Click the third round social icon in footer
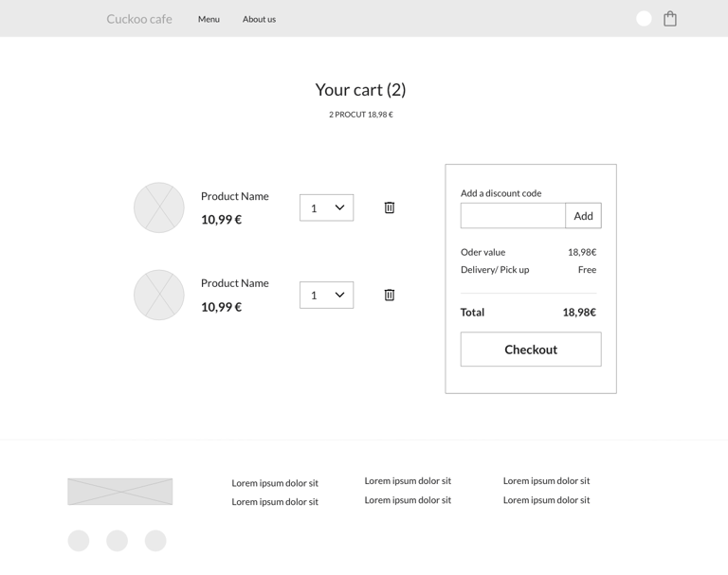The height and width of the screenshot is (575, 728). (155, 541)
